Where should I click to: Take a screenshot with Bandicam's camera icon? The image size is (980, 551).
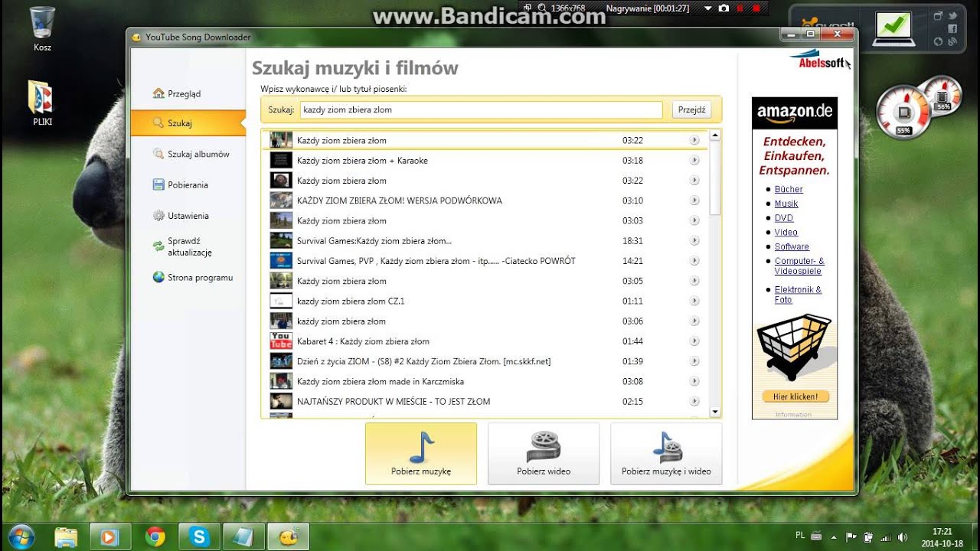coord(724,8)
